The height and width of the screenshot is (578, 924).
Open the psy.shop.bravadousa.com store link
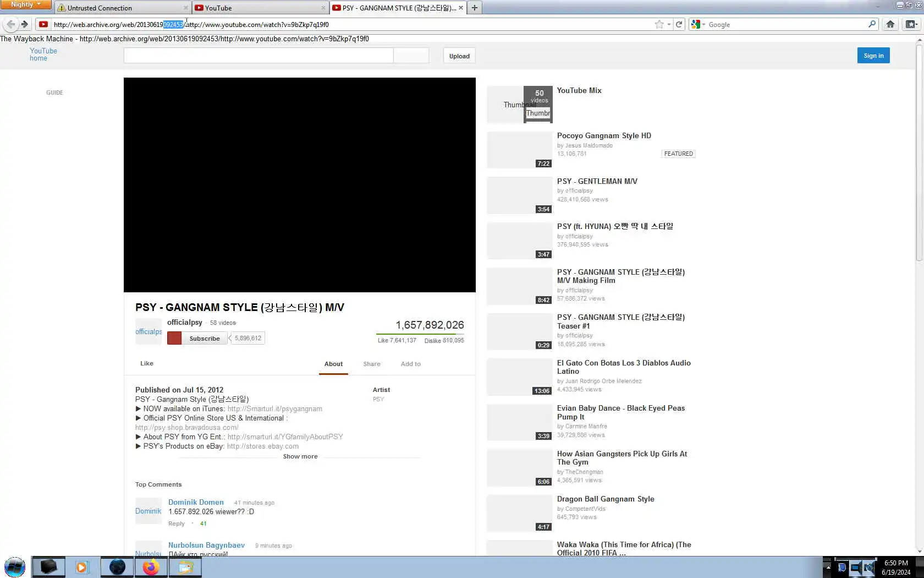(x=187, y=428)
